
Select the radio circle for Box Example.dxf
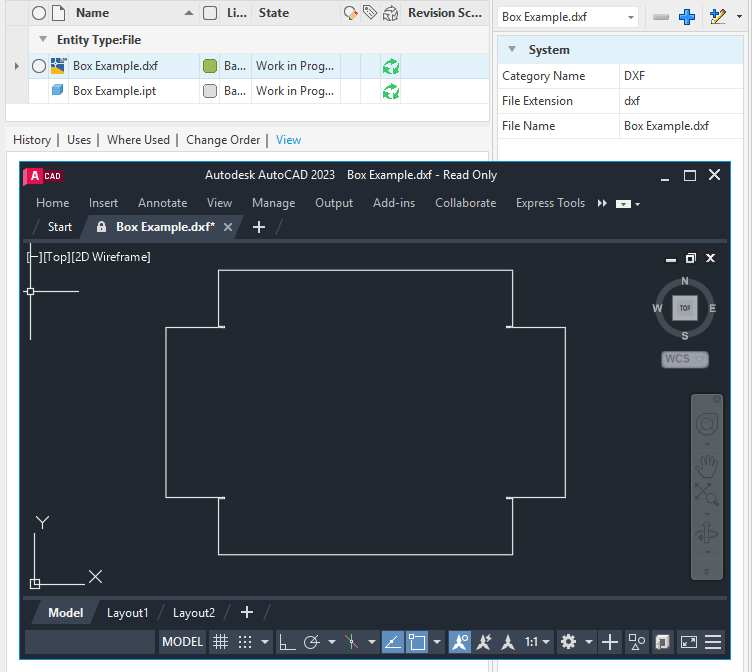(x=39, y=66)
